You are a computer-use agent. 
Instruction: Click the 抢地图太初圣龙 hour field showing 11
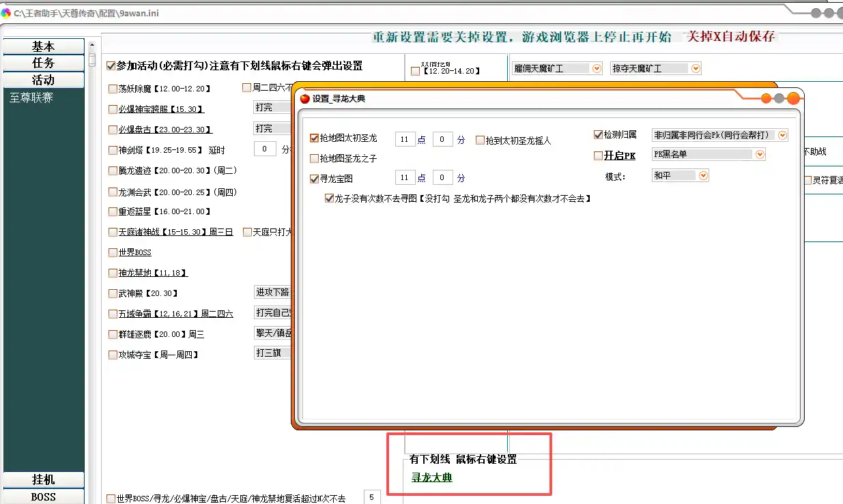click(x=405, y=139)
